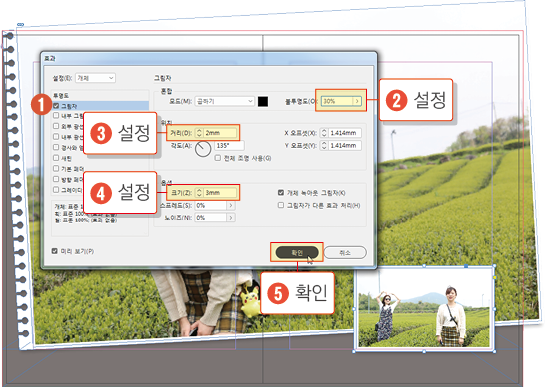Click the 확인 OK button
The width and height of the screenshot is (545, 387).
297,252
